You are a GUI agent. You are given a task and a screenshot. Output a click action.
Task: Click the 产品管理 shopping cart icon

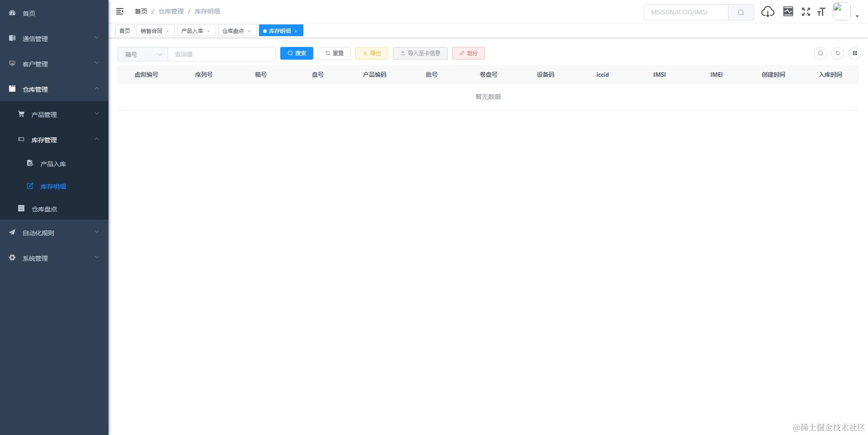coord(21,114)
